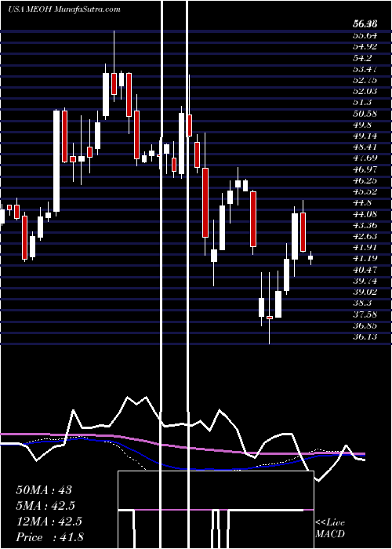This screenshot has width=392, height=549.
Task: Select the 54.92 price axis label
Action: pyautogui.click(x=365, y=46)
